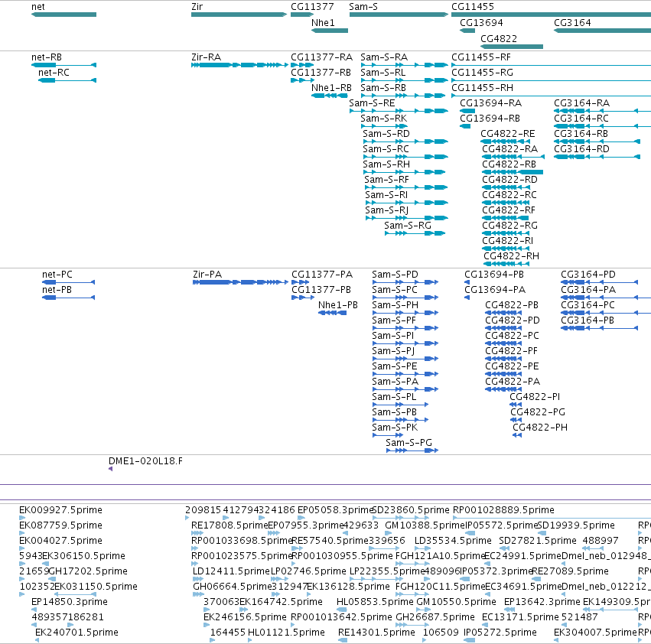The height and width of the screenshot is (644, 651).
Task: Click protein Sam-S-PG
Action: (412, 450)
